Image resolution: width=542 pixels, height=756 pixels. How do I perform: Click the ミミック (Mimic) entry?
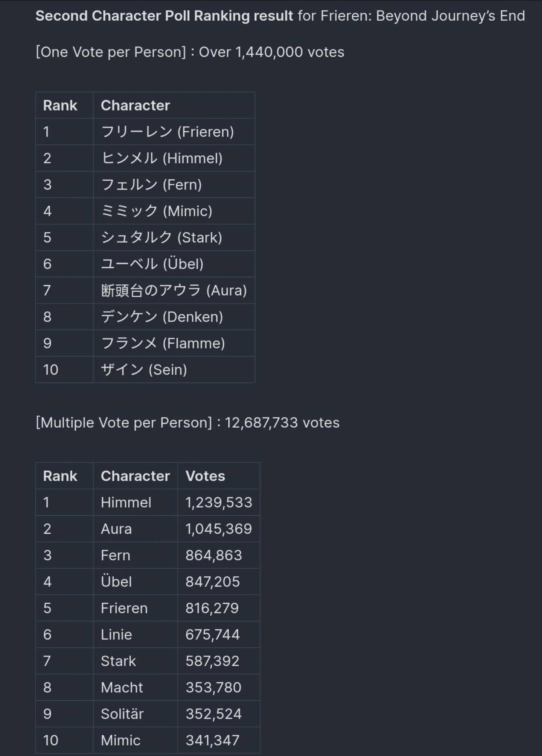click(x=174, y=211)
